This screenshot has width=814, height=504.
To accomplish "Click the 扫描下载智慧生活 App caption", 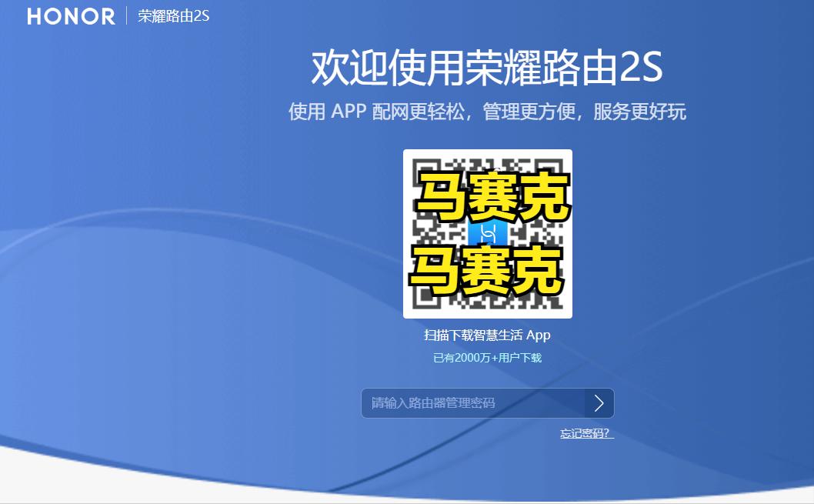I will click(488, 335).
